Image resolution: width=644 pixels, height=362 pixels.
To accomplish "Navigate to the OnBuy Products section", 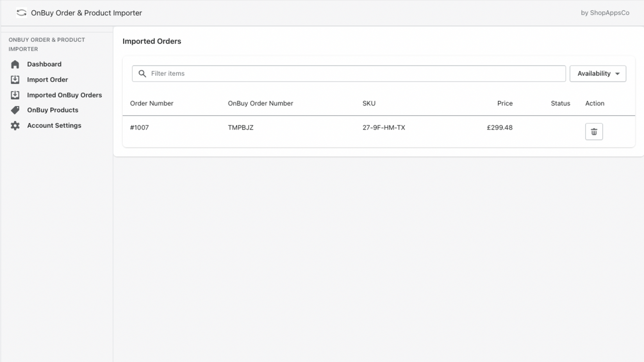I will tap(52, 110).
